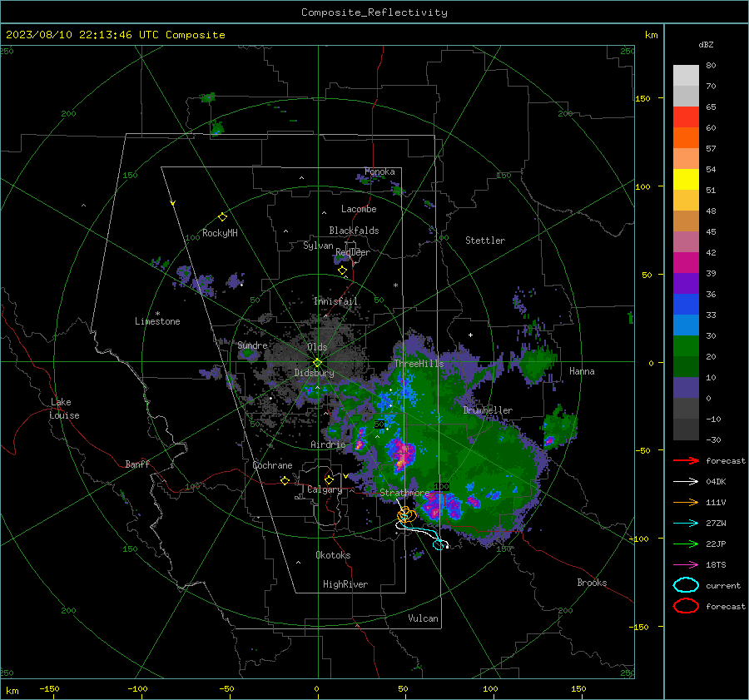Click the yellow diamond marker at radar center

(317, 363)
